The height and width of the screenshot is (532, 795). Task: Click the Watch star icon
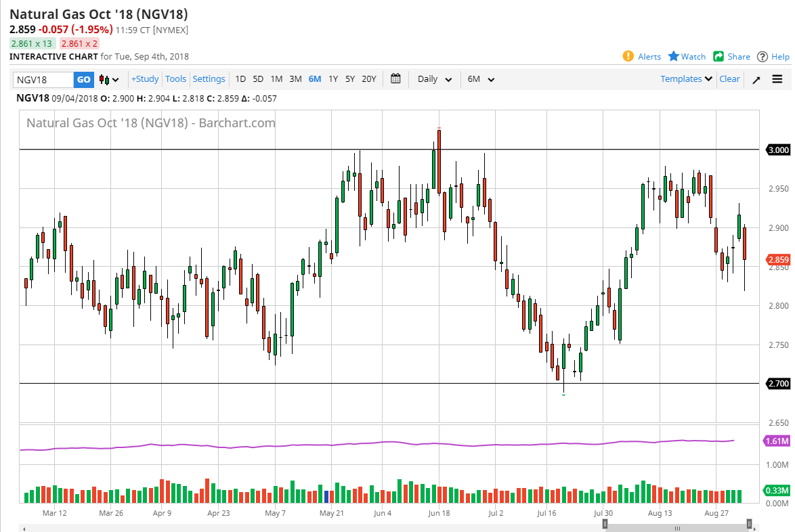[674, 56]
